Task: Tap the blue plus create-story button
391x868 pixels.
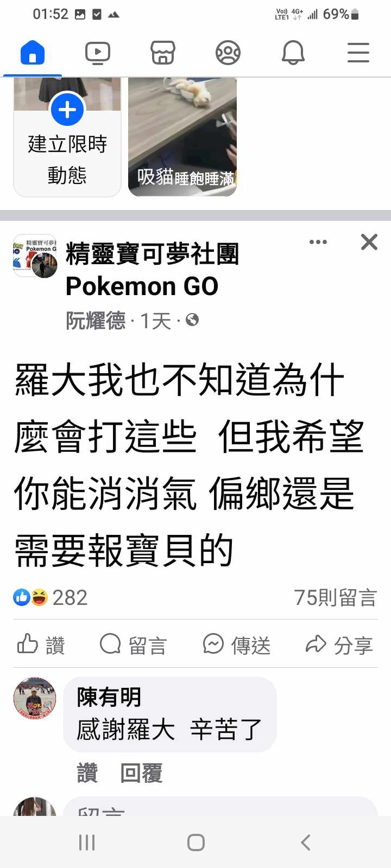Action: tap(67, 110)
